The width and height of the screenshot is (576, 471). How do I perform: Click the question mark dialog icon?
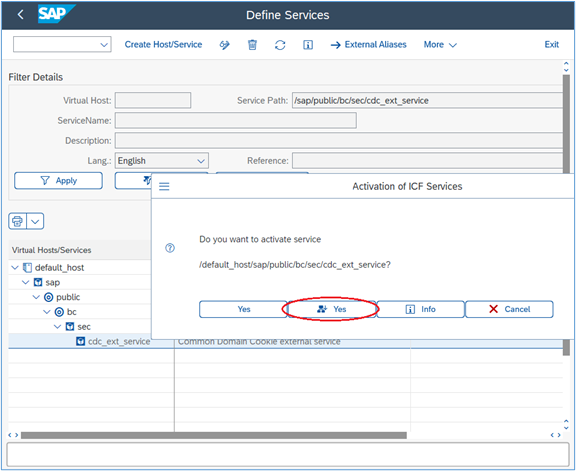pyautogui.click(x=170, y=248)
